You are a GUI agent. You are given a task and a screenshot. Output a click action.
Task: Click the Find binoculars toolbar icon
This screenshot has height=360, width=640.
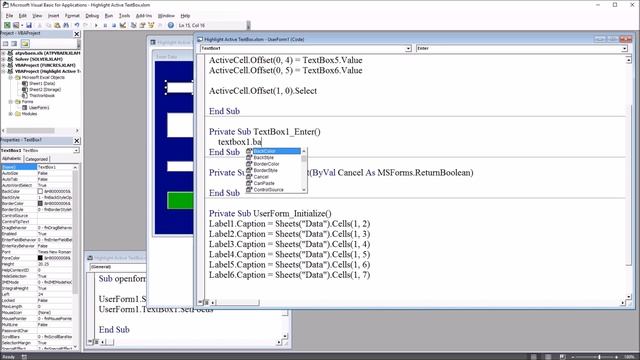[x=66, y=25]
